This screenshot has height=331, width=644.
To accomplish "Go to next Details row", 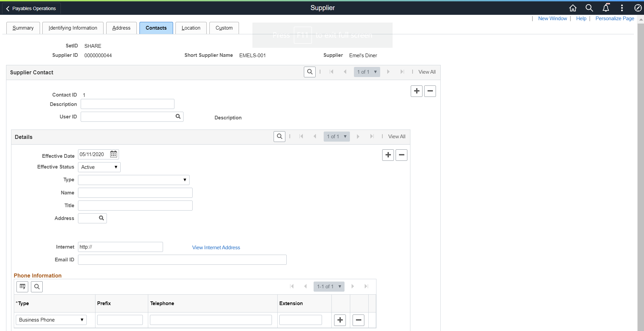I will coord(358,136).
